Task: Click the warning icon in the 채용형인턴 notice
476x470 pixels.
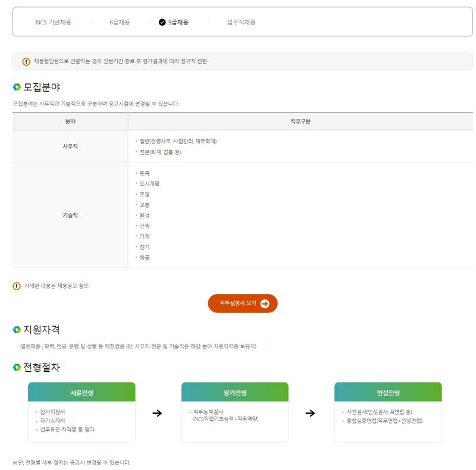Action: pos(26,62)
